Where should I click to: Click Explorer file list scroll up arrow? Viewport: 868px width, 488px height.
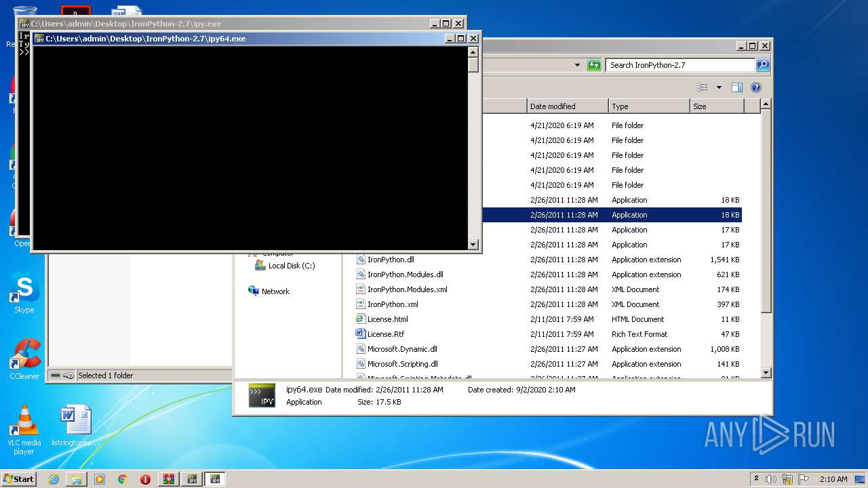pos(766,104)
